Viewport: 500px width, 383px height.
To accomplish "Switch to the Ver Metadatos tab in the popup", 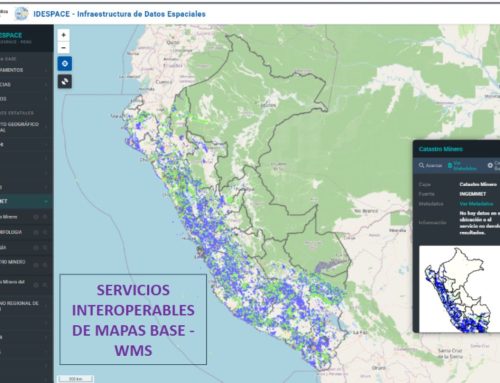I will (462, 166).
